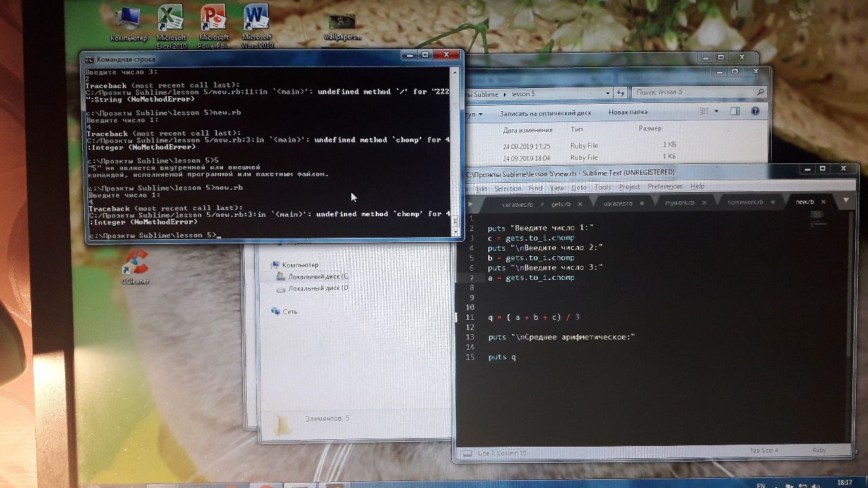Image resolution: width=868 pixels, height=488 pixels.
Task: Click the Explorer help question mark icon
Action: tap(756, 112)
